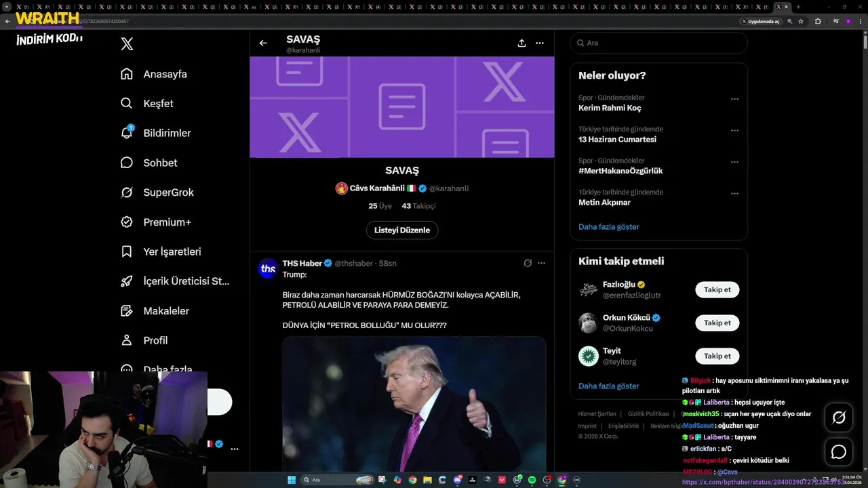Follow Orkun Kökcü with Takip et
Screen dimensions: 868x488
tap(717, 323)
